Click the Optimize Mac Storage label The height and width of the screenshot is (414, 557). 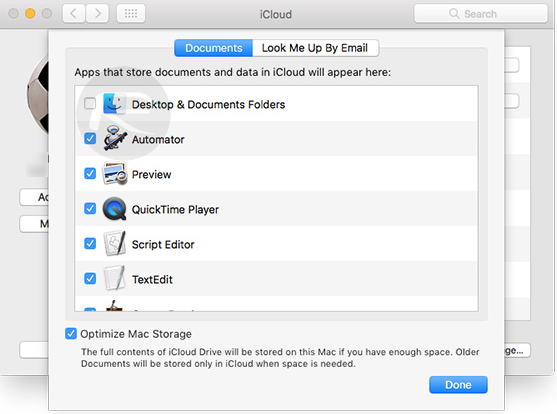pos(136,334)
